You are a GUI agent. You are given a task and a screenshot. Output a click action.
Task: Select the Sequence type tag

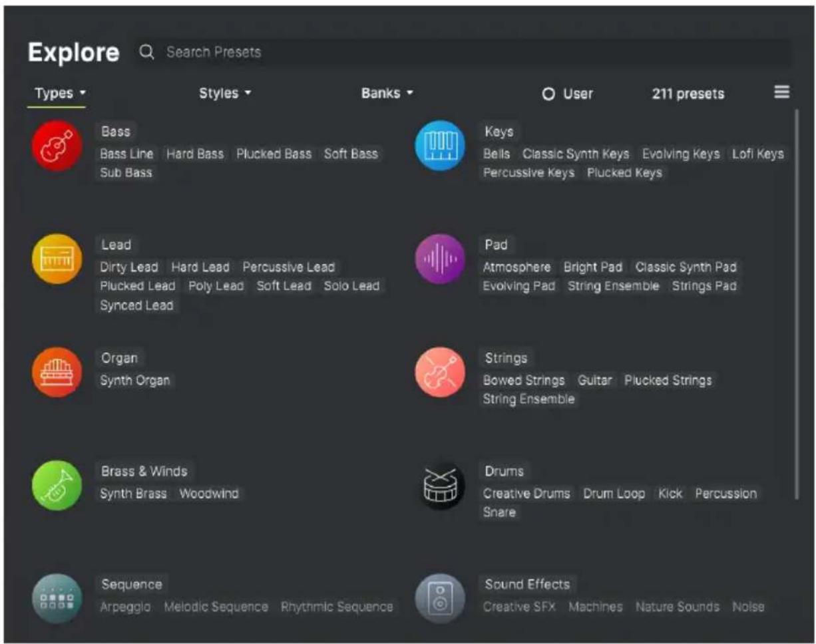click(x=131, y=584)
